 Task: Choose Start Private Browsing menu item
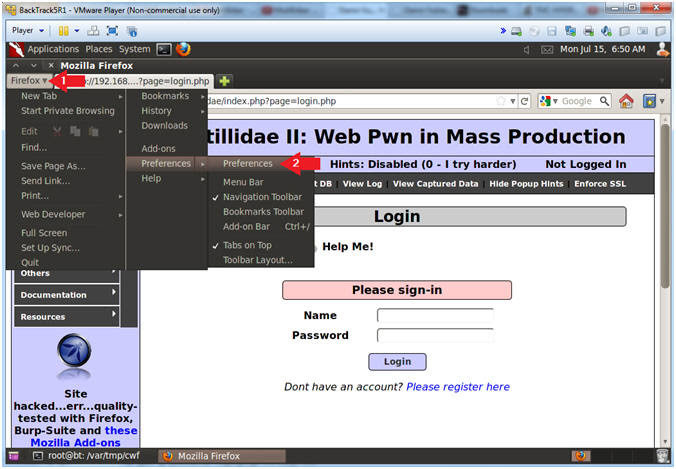coord(66,111)
